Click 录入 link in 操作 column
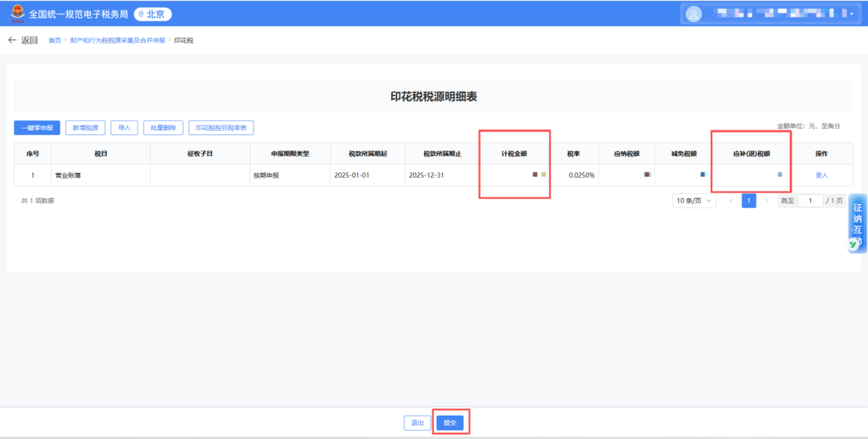868x439 pixels. 821,175
